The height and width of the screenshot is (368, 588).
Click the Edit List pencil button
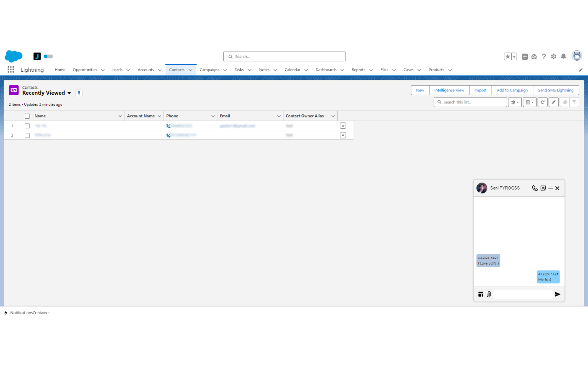pos(554,102)
